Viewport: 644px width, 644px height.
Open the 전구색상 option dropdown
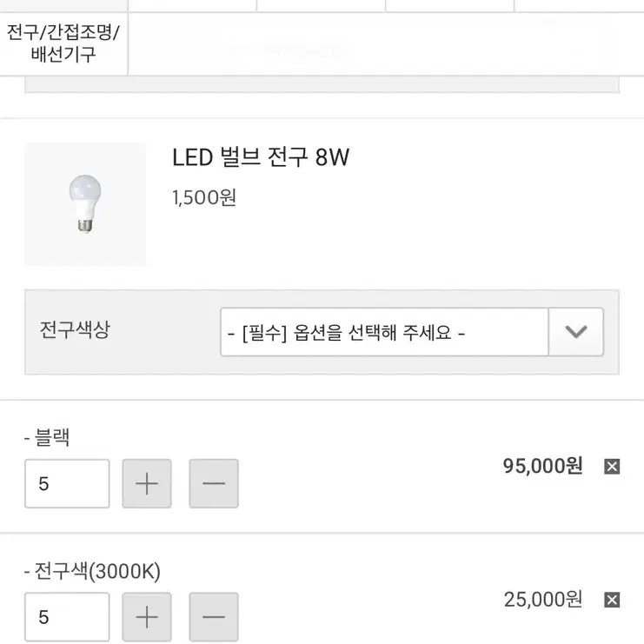pyautogui.click(x=412, y=332)
